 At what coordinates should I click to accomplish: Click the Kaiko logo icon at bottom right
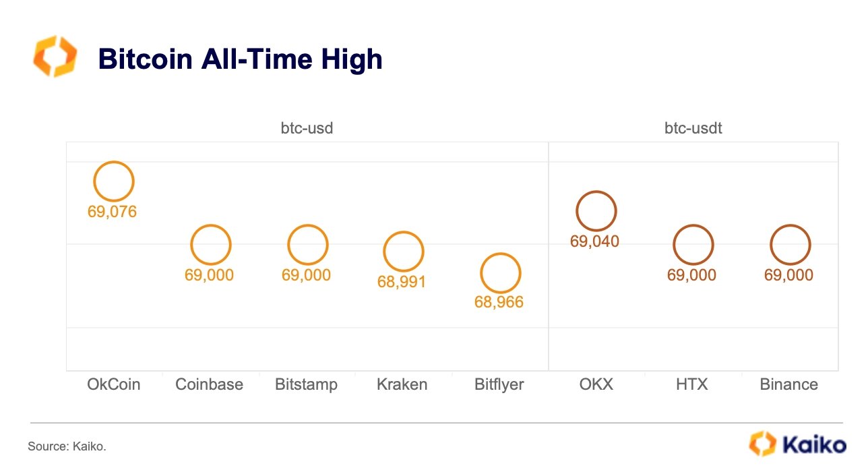763,444
